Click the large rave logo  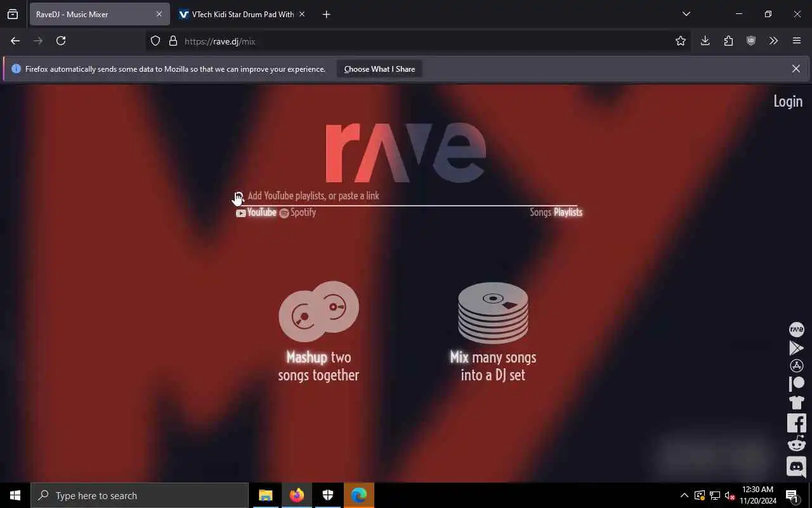(406, 152)
